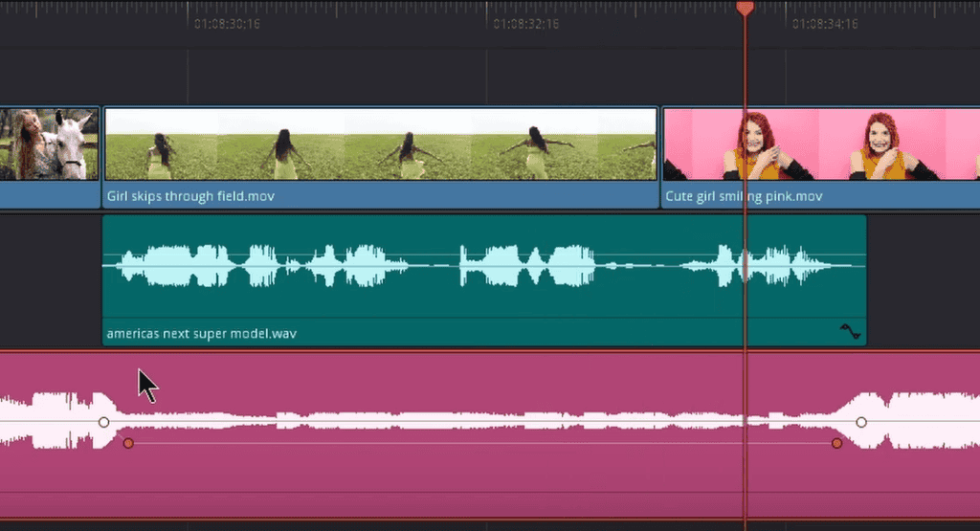Select the americas next super model.wav clip
Viewport: 980px width, 531px height.
click(484, 280)
